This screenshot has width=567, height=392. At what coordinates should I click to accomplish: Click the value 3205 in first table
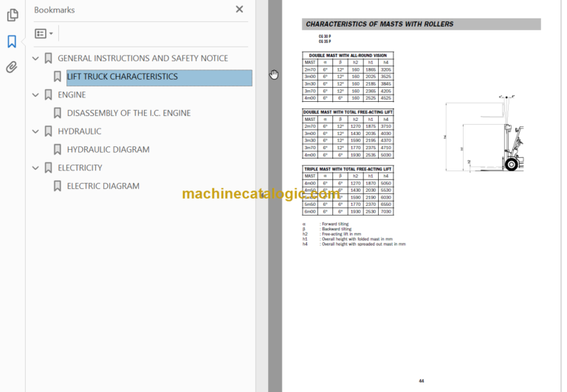click(x=386, y=69)
